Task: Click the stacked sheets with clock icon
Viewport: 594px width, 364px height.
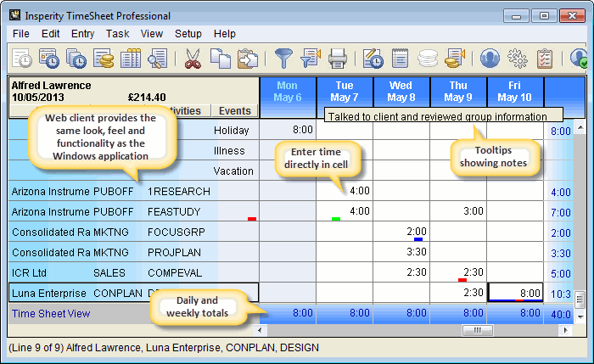Action: 76,59
